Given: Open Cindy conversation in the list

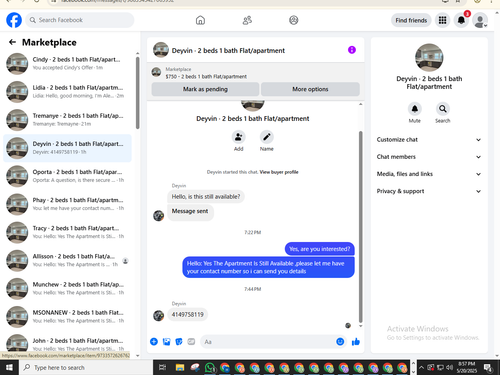Looking at the screenshot, I should coord(67,64).
